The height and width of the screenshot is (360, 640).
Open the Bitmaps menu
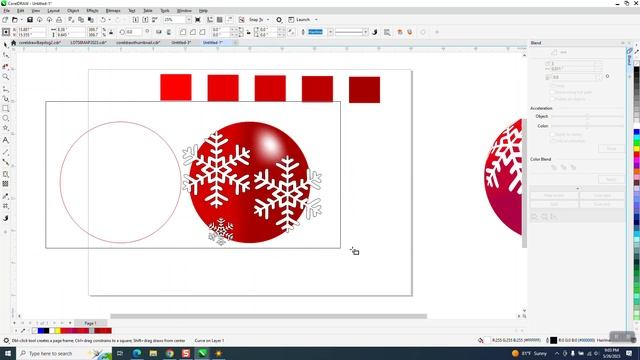(x=113, y=11)
